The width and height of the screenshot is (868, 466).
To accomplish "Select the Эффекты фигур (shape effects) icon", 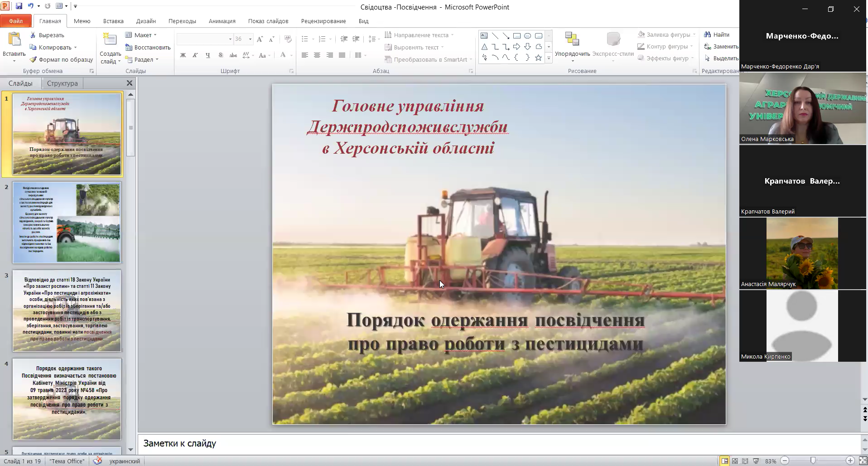I will (641, 58).
